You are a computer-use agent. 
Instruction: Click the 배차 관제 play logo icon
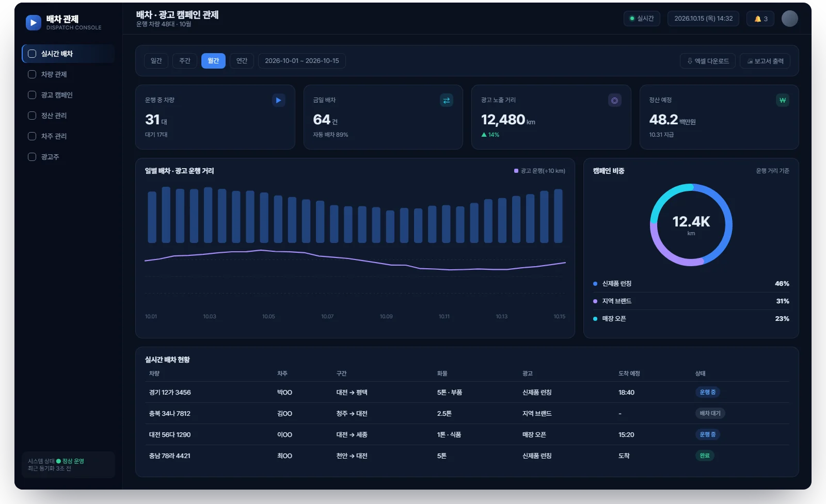pos(34,23)
